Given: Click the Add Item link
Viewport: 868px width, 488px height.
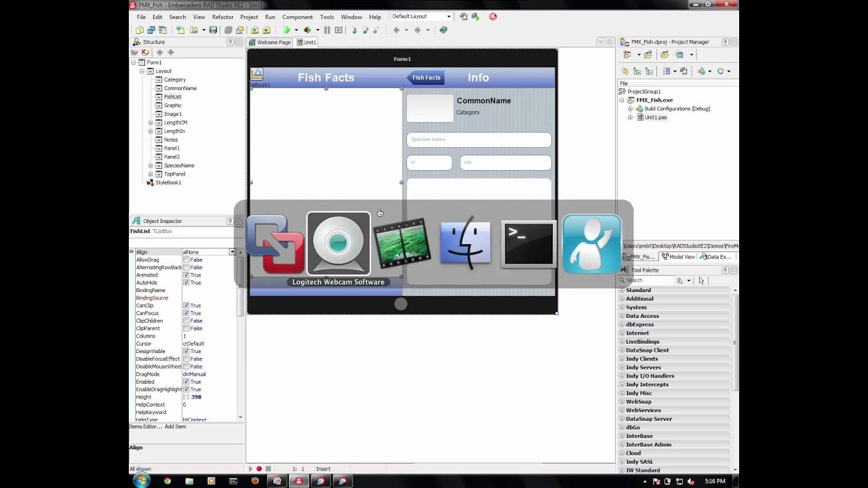Looking at the screenshot, I should click(x=175, y=426).
